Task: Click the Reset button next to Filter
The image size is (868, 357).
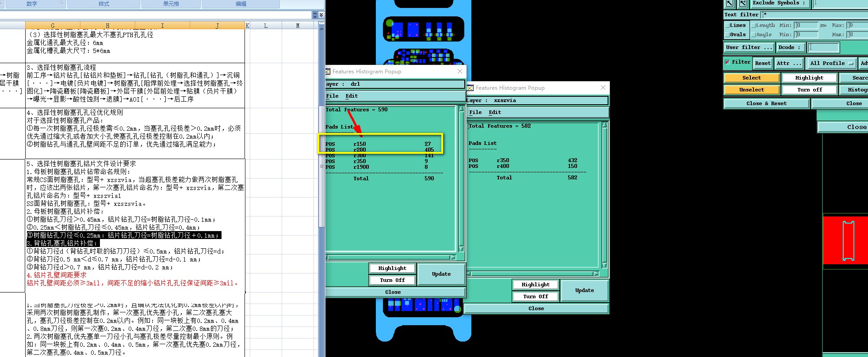Action: (763, 63)
